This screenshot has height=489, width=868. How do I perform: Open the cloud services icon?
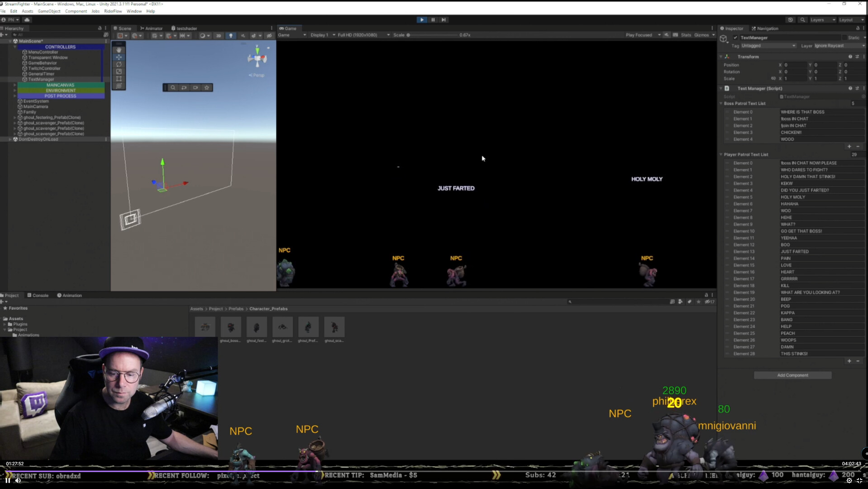tap(27, 20)
